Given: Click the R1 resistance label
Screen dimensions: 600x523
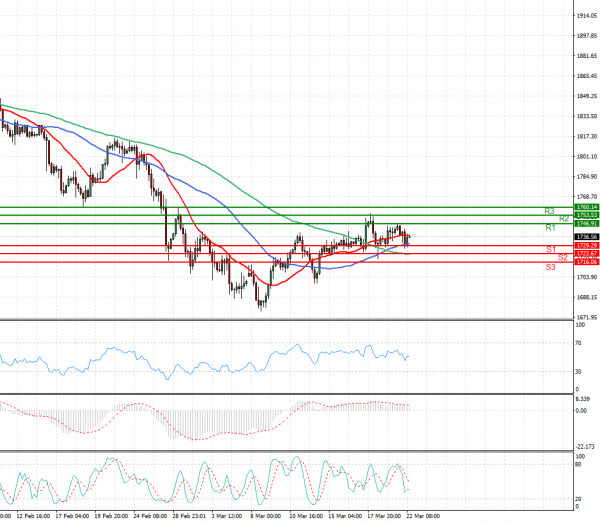Looking at the screenshot, I should [x=550, y=228].
